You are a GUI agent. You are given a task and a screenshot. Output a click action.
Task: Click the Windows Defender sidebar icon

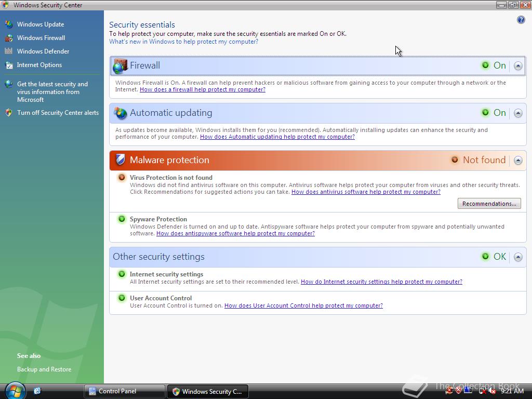tap(9, 51)
